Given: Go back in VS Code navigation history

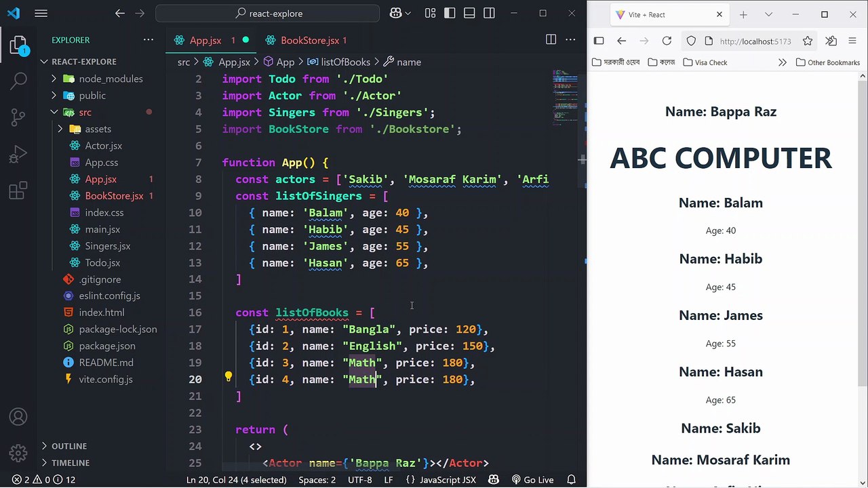Looking at the screenshot, I should 120,14.
